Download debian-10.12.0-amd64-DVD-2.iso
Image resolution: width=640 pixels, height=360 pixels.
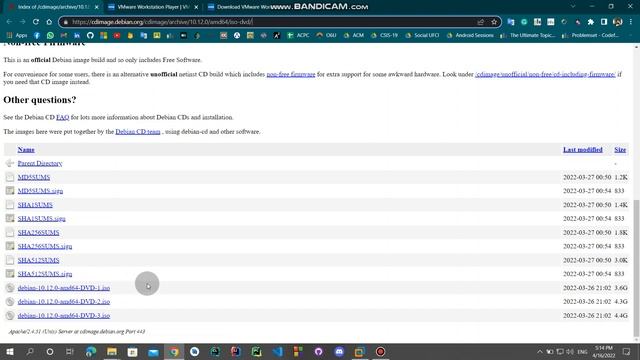pyautogui.click(x=64, y=302)
